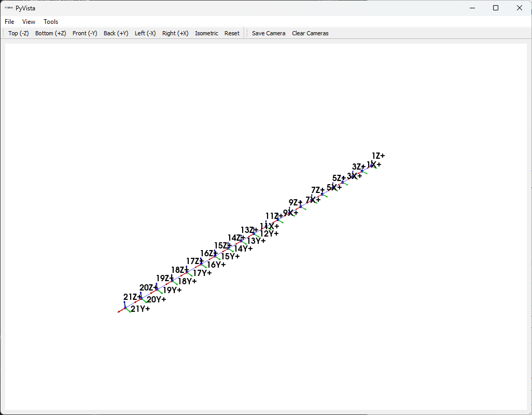Switch to the Isometric view

point(206,33)
